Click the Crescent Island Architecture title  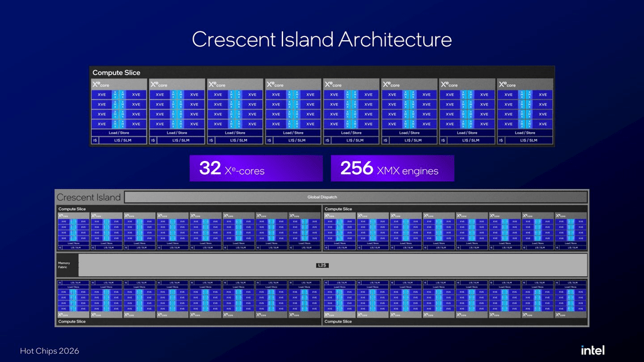[x=321, y=40]
